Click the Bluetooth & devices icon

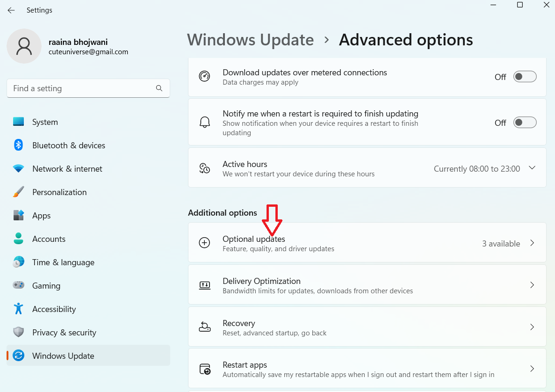click(19, 145)
